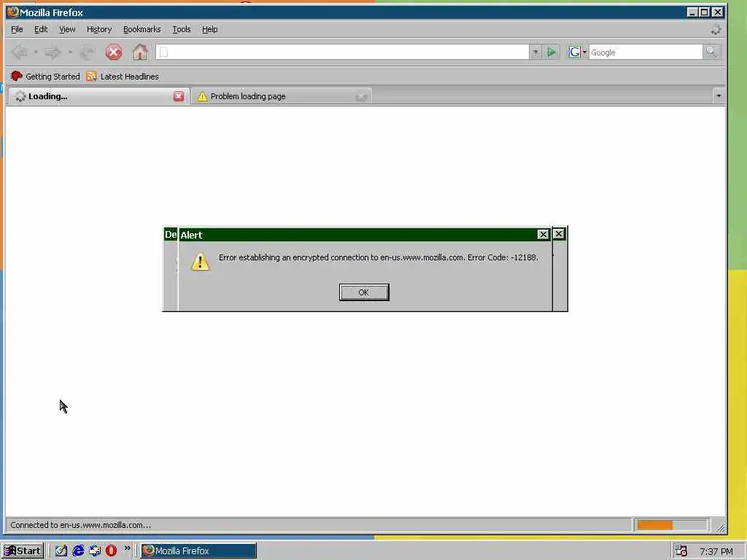Open the Help menu
Image resolution: width=747 pixels, height=560 pixels.
[209, 29]
